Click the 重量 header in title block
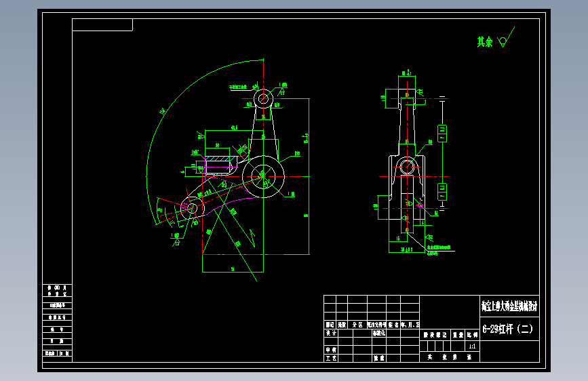The width and height of the screenshot is (588, 381). click(458, 335)
